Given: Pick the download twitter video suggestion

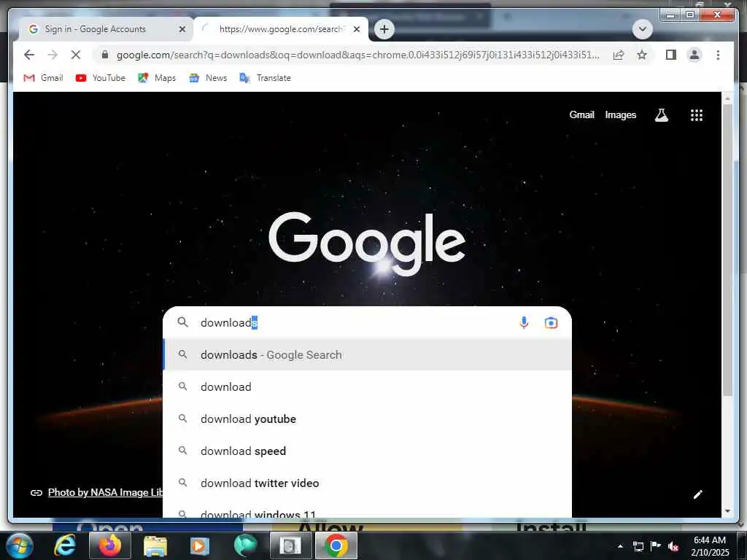Looking at the screenshot, I should (368, 483).
